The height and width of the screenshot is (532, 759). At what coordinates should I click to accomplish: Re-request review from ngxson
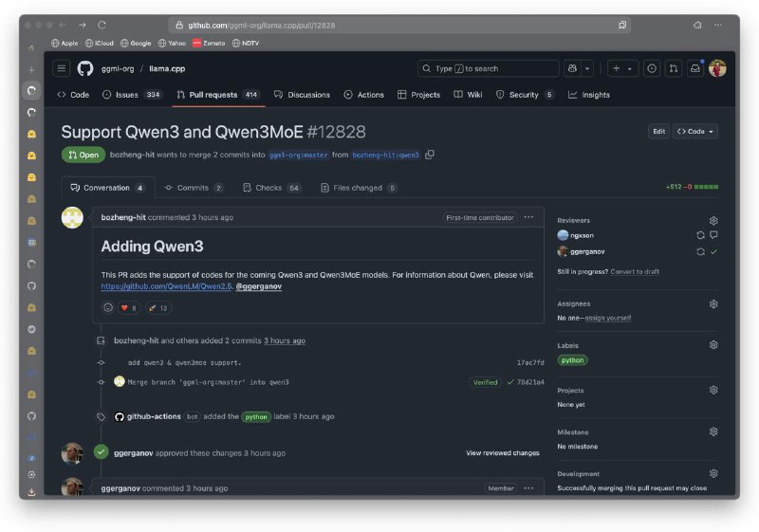click(700, 235)
